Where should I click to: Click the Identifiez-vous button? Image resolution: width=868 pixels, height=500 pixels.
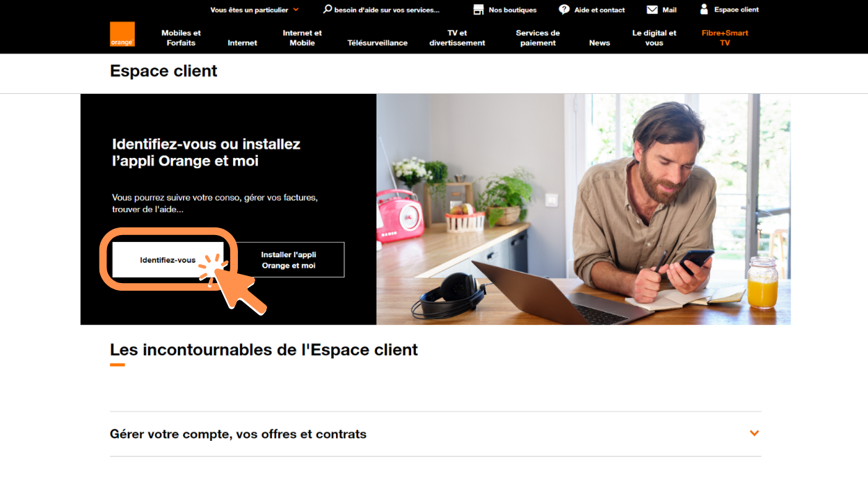coord(167,259)
